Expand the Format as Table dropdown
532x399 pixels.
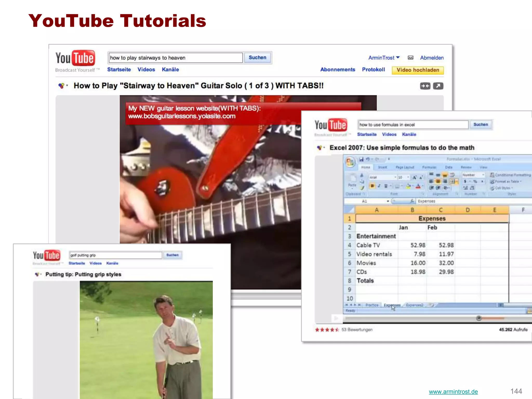pyautogui.click(x=506, y=181)
